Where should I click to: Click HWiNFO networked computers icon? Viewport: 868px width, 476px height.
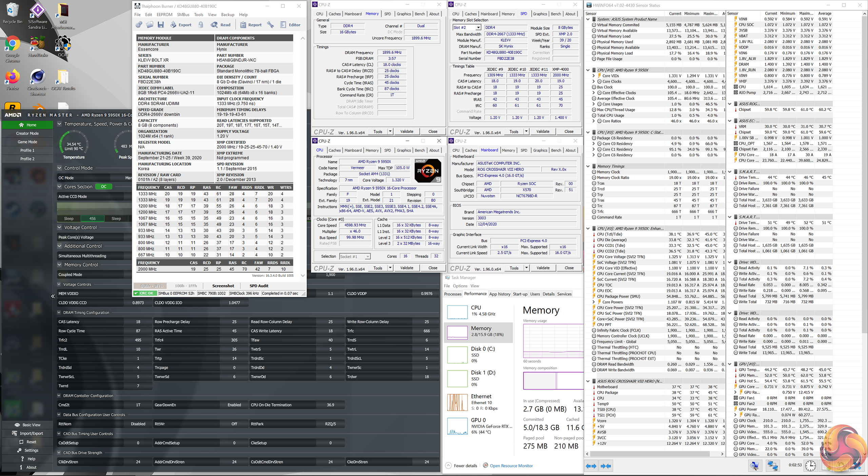(772, 465)
